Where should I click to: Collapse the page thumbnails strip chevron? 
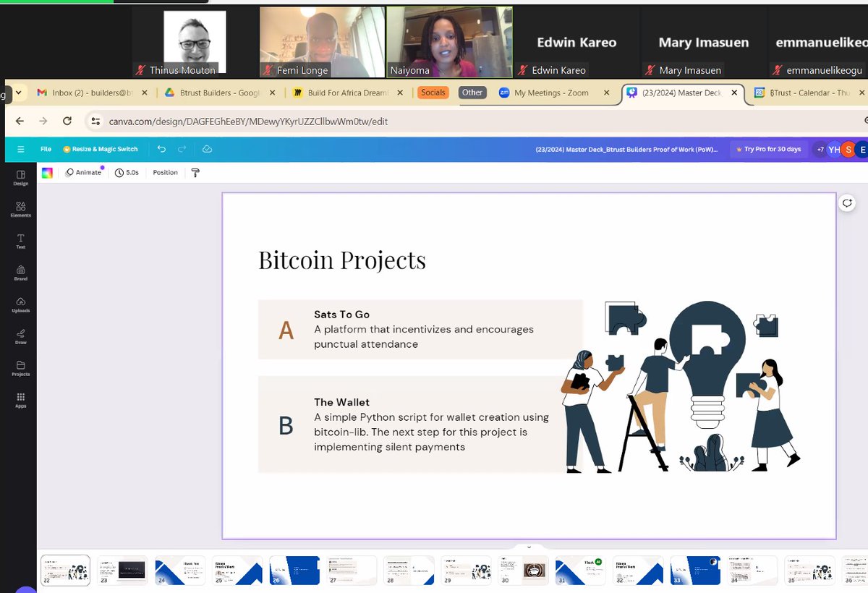[529, 547]
